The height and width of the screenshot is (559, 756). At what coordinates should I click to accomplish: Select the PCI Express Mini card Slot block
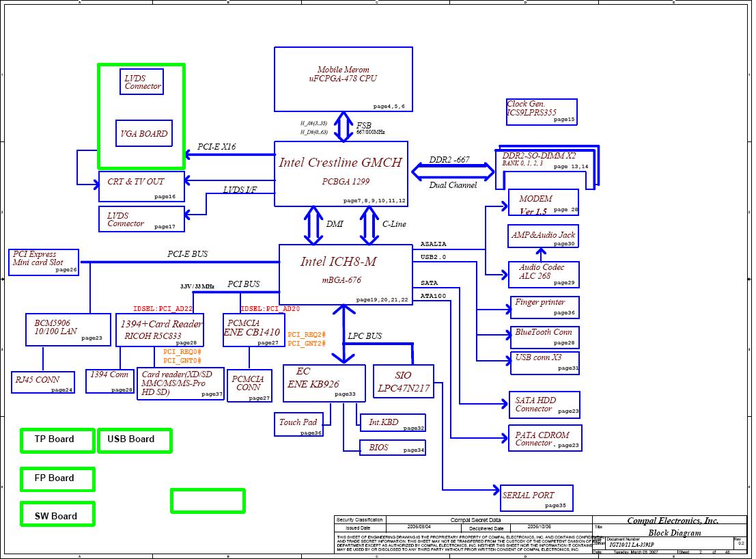(44, 262)
